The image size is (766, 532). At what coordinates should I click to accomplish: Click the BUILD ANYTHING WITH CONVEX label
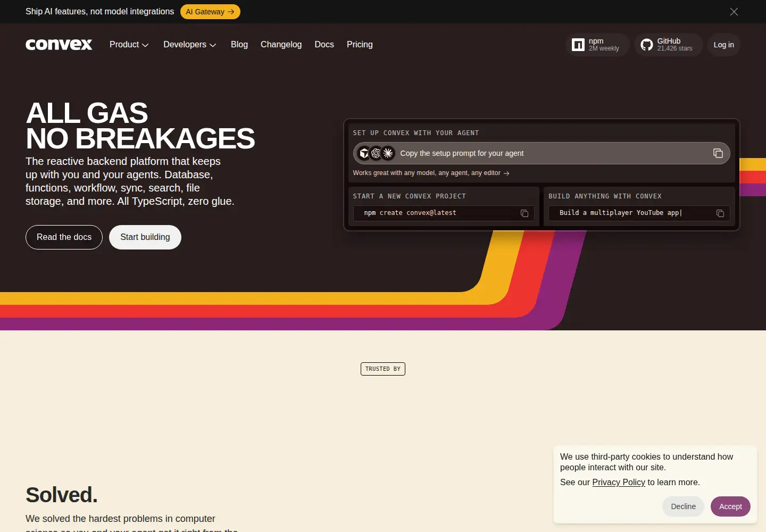coord(605,196)
